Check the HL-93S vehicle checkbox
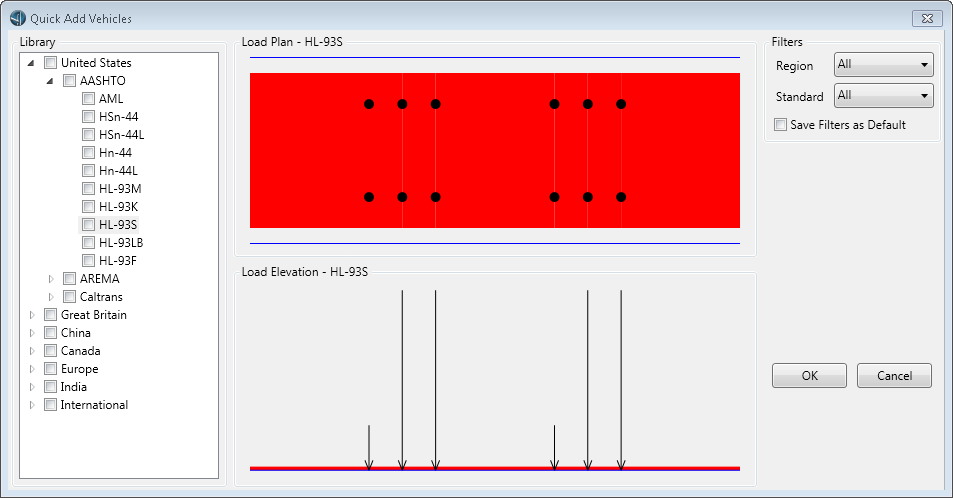953x498 pixels. coord(88,225)
